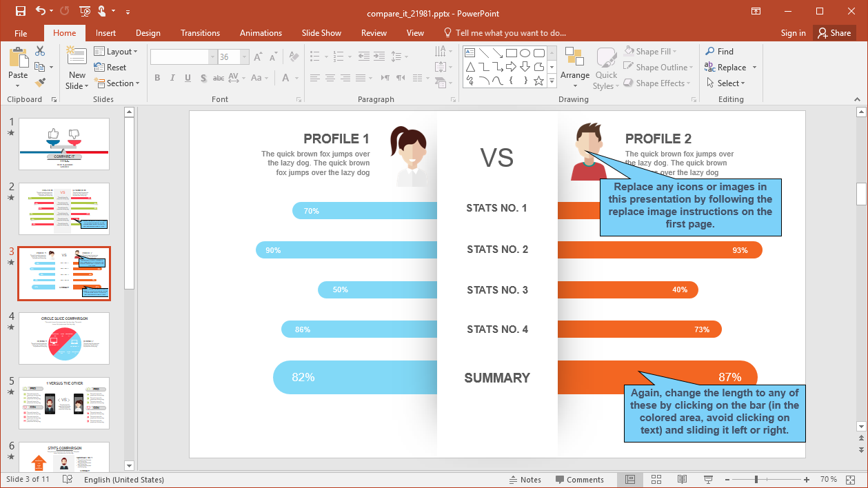
Task: Toggle Italic text formatting
Action: click(x=172, y=78)
